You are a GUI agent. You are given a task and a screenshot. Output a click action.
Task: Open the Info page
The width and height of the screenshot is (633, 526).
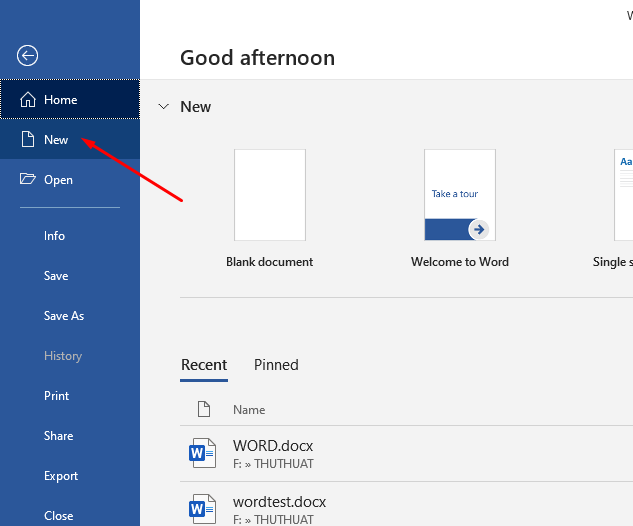tap(70, 235)
